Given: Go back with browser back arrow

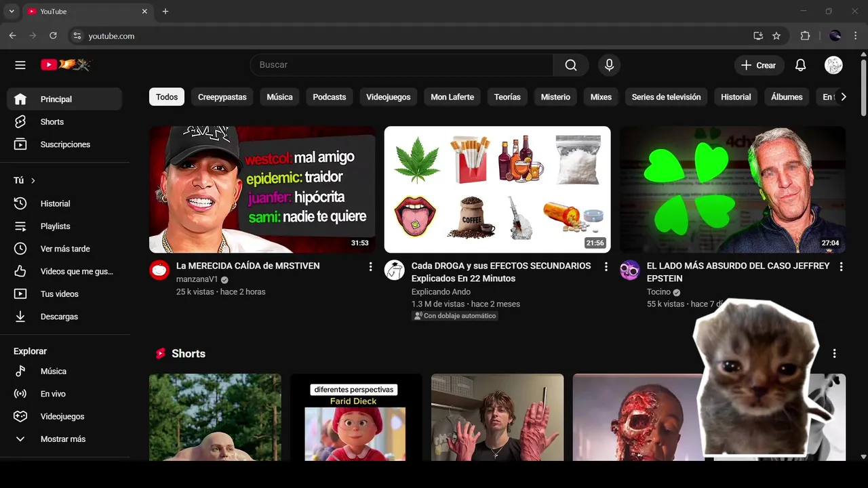Looking at the screenshot, I should [12, 36].
